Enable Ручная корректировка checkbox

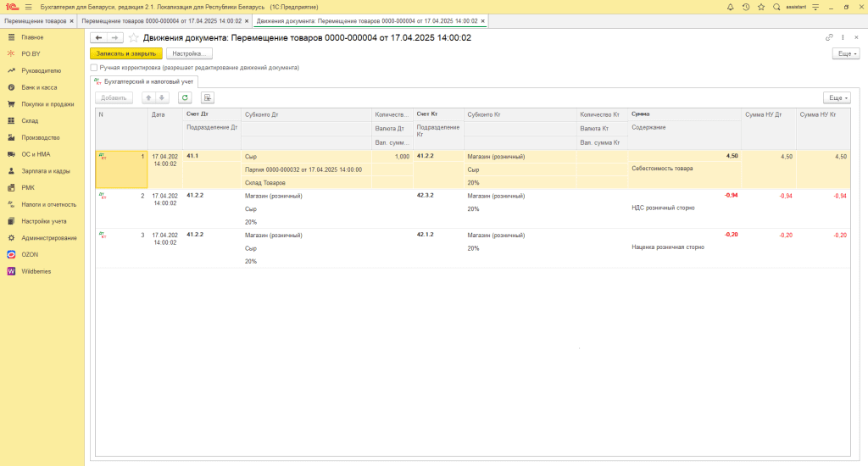pyautogui.click(x=94, y=68)
